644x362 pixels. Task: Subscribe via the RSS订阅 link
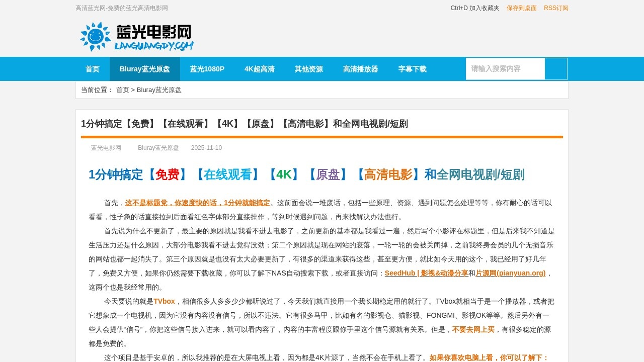(556, 8)
